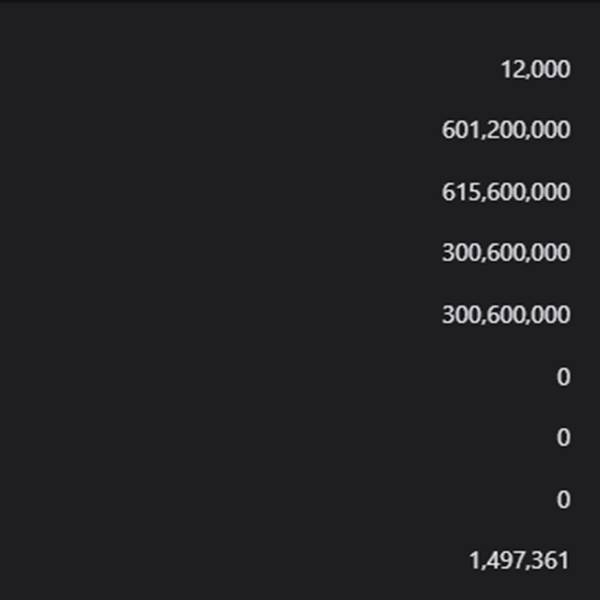This screenshot has width=600, height=600.
Task: Click the 12,000 value
Action: 535,70
